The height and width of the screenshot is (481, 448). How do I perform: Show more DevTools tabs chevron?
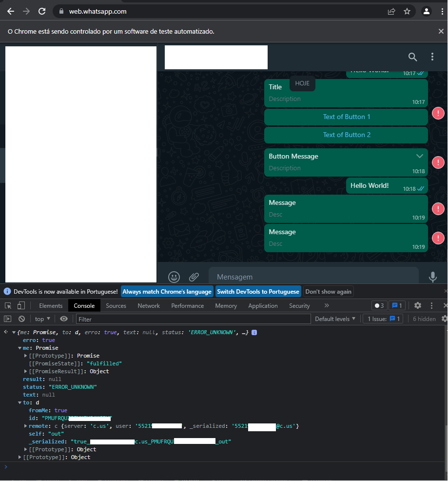click(327, 305)
